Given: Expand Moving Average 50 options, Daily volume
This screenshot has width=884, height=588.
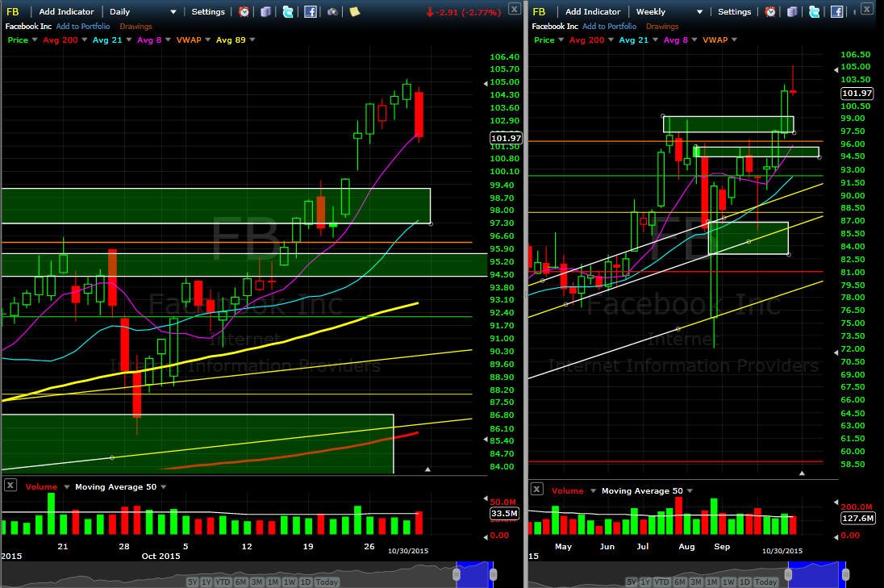Looking at the screenshot, I should 164,487.
